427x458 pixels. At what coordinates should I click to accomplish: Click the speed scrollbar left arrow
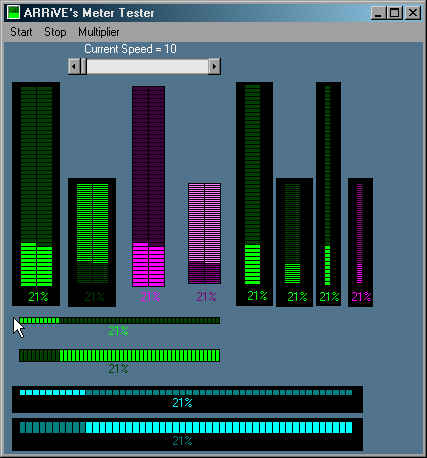(x=74, y=67)
